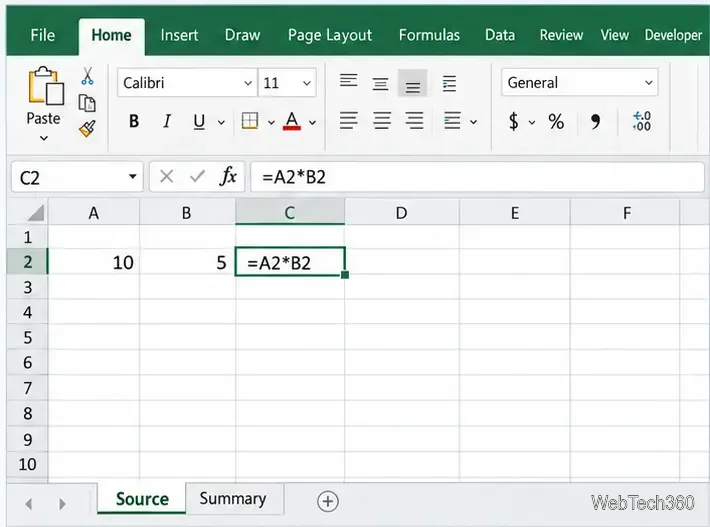Viewport: 710px width, 527px height.
Task: Click cell C2 with =A2*B2
Action: 290,262
